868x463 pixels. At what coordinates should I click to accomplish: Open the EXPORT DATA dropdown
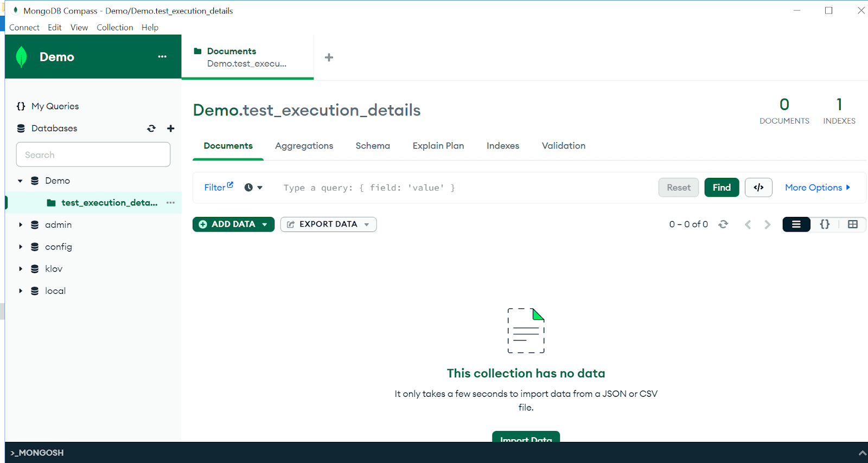click(x=328, y=224)
